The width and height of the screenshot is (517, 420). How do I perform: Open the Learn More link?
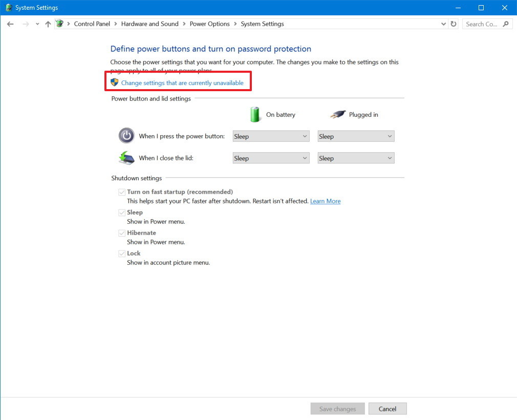[x=325, y=201]
